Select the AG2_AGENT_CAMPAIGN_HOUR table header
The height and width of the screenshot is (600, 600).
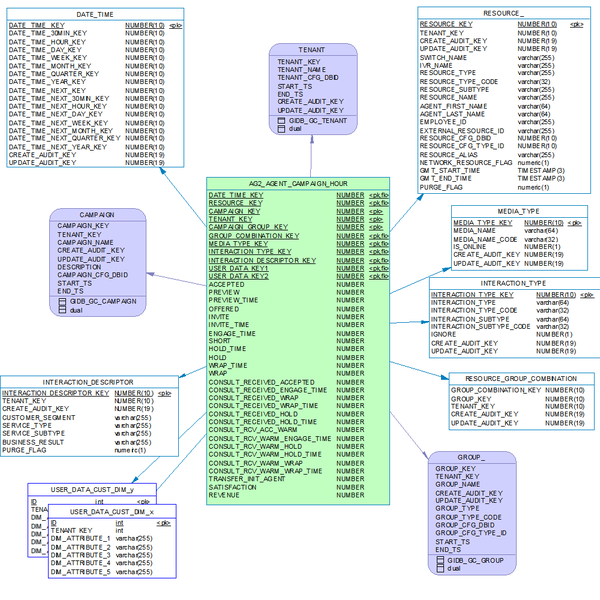click(x=298, y=184)
